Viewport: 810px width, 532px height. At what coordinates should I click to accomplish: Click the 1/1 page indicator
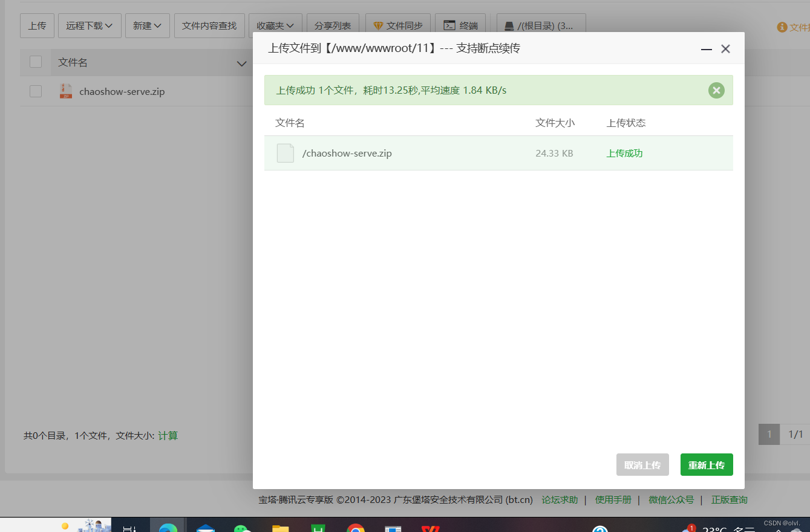795,434
